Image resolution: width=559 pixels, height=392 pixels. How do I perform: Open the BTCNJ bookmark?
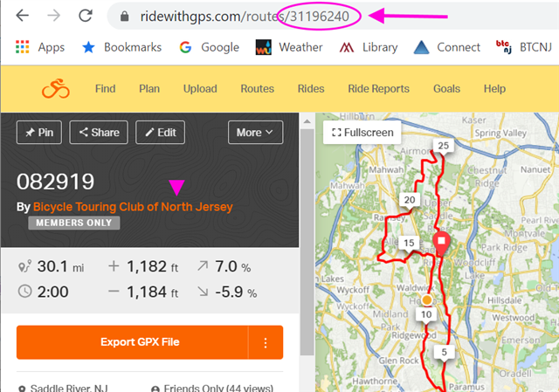(x=524, y=47)
